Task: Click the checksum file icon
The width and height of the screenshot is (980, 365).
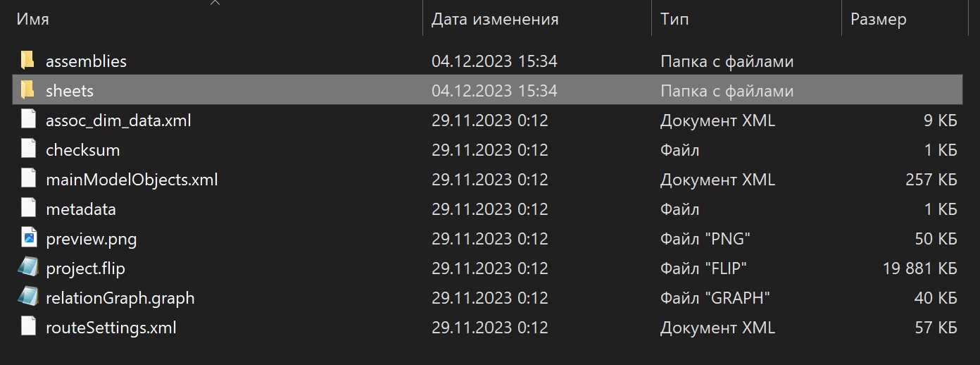Action: click(28, 149)
